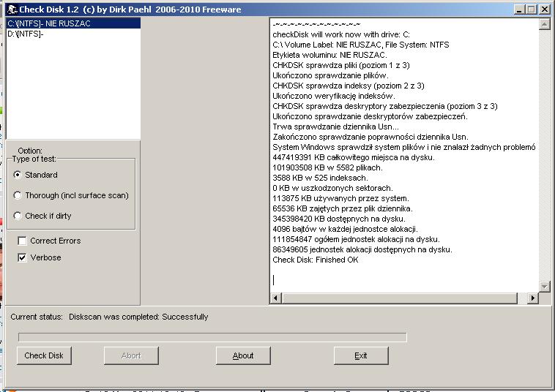Click the '113875 KB używanych przez system' line
555x392 pixels.
coord(340,198)
